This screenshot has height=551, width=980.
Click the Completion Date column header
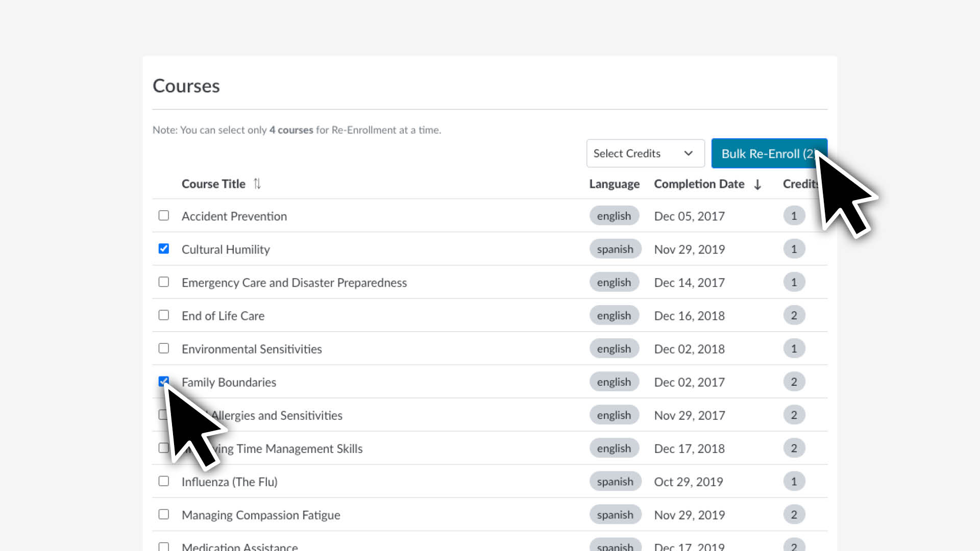point(699,184)
